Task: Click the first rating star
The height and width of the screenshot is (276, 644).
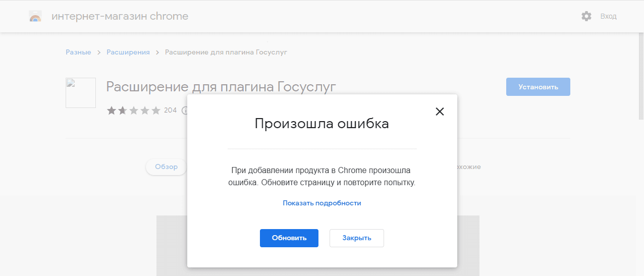Action: click(x=111, y=110)
